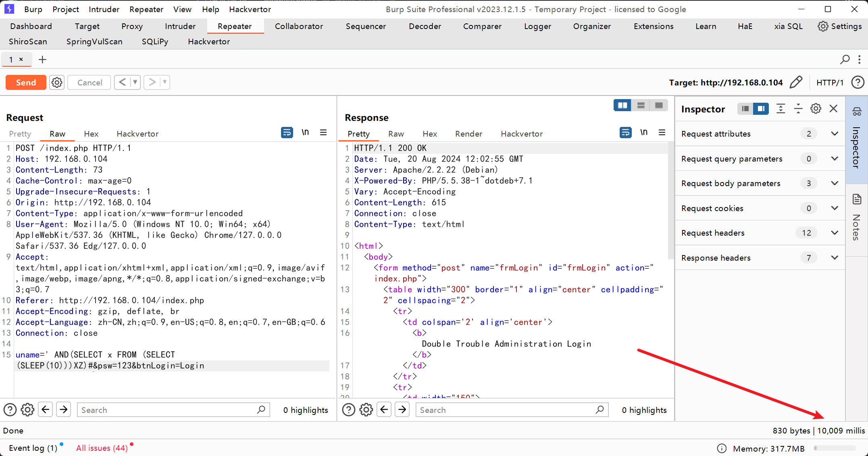
Task: Open Response search help icon
Action: click(x=349, y=410)
